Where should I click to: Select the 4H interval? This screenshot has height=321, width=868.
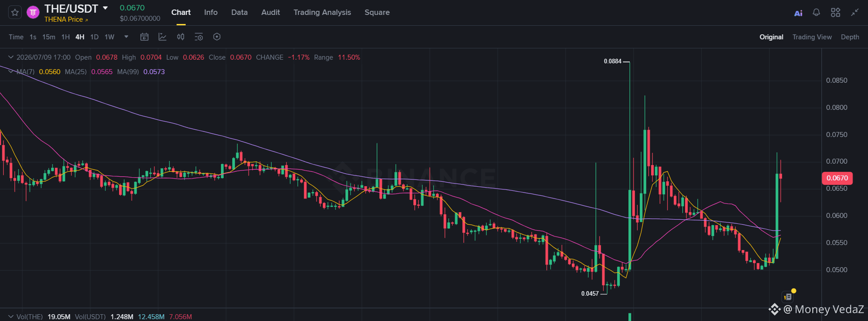click(80, 37)
